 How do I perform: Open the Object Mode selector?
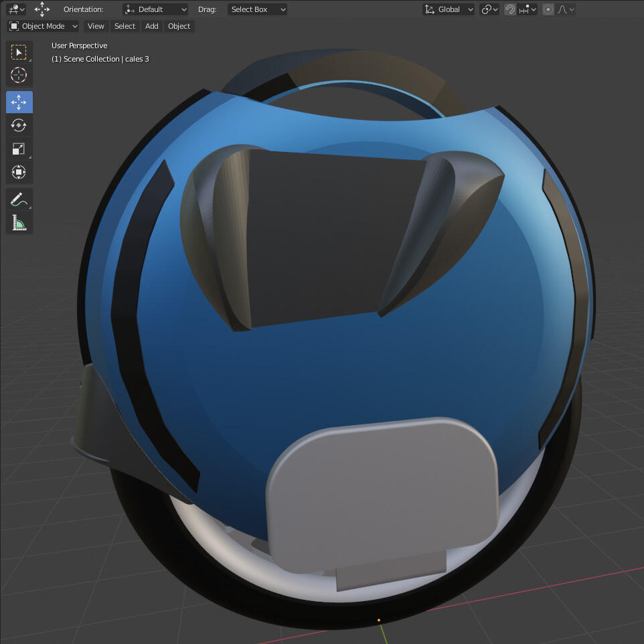click(x=43, y=26)
